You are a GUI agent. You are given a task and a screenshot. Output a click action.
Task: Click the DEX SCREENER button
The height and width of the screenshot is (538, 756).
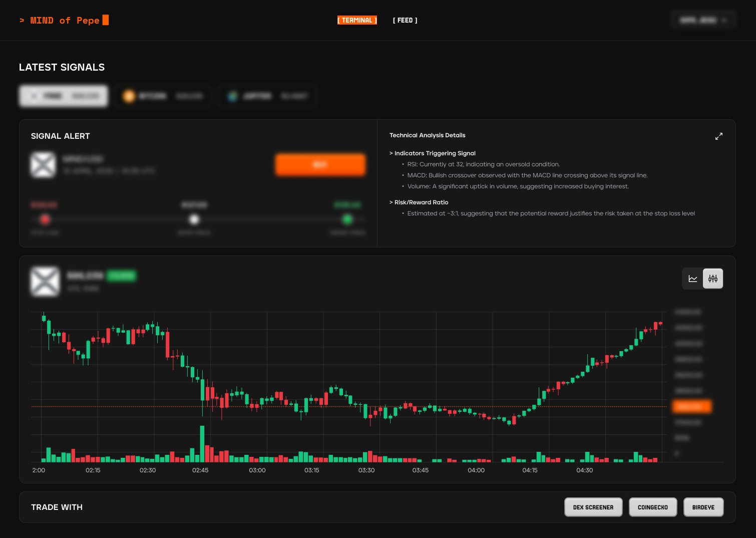(x=593, y=507)
